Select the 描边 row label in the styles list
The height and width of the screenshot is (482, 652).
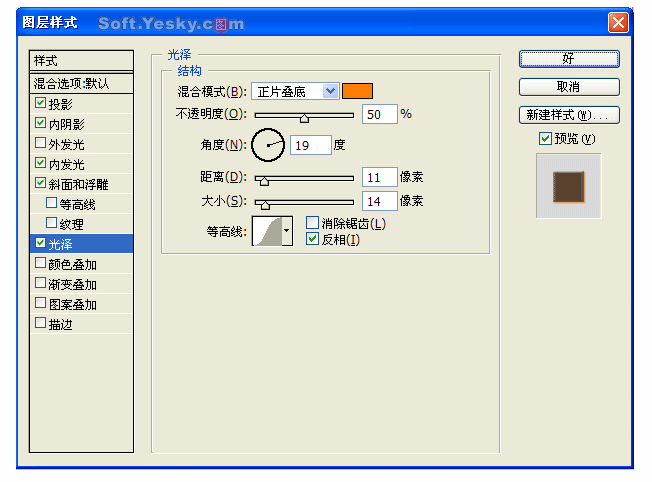(60, 324)
